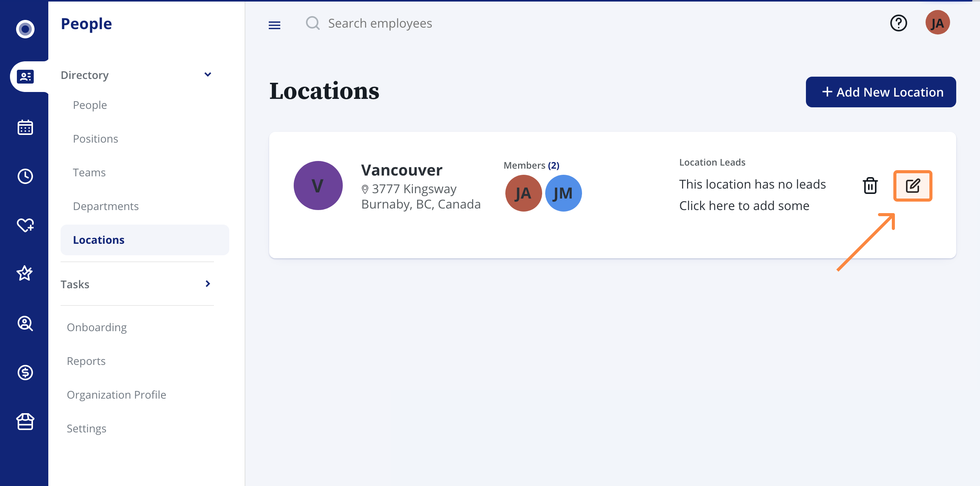Open the Payroll dollar icon
Screen dimensions: 980x486
pos(25,373)
